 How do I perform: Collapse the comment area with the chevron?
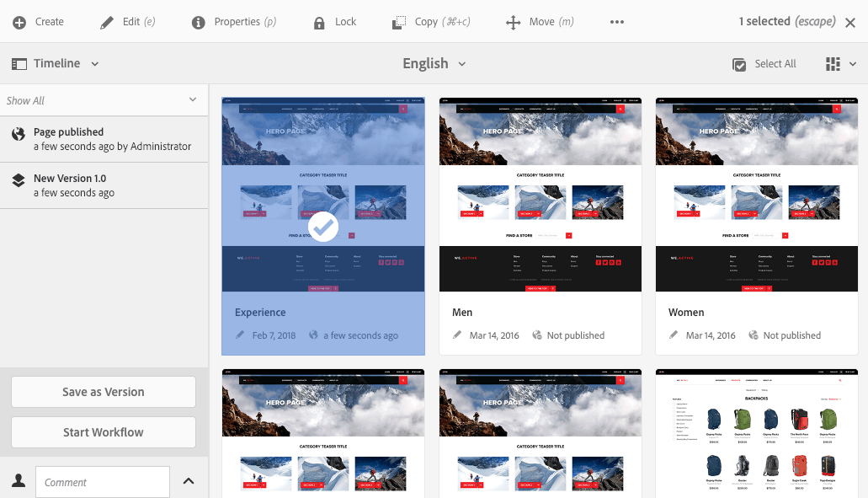188,481
